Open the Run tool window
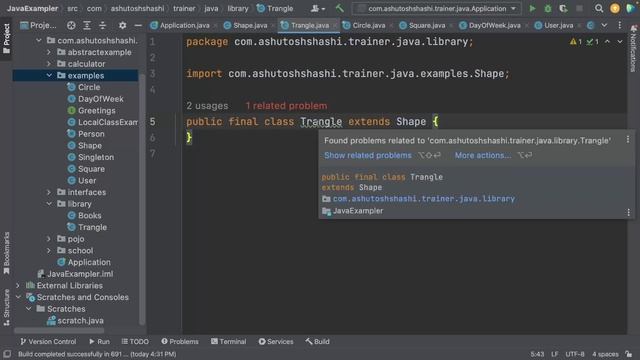 (99, 341)
